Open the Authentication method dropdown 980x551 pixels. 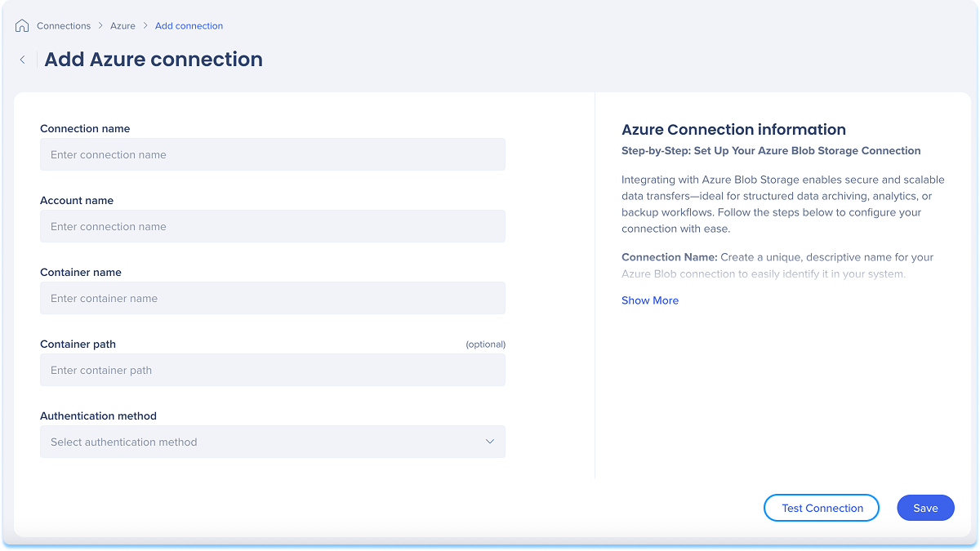coord(273,442)
